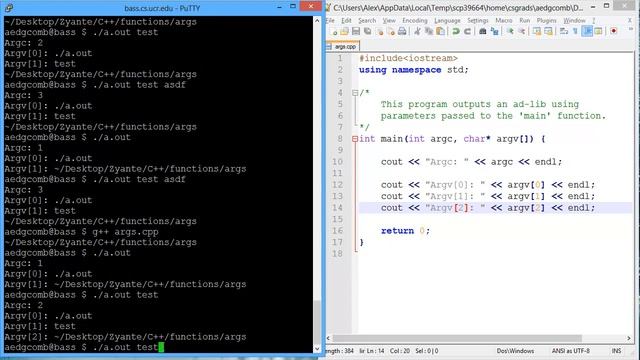
Task: Select the args.cpp document tab
Action: (x=343, y=47)
